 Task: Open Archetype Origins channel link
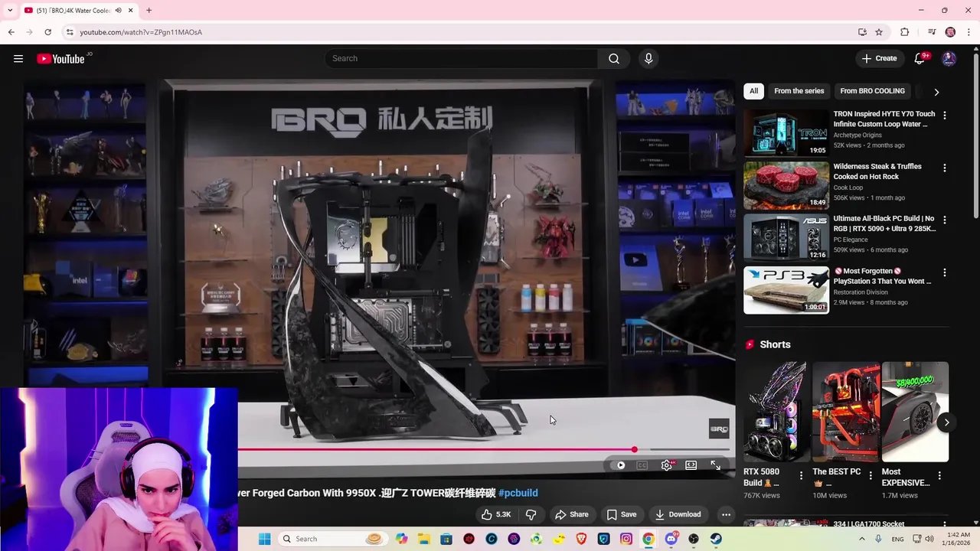pos(857,135)
